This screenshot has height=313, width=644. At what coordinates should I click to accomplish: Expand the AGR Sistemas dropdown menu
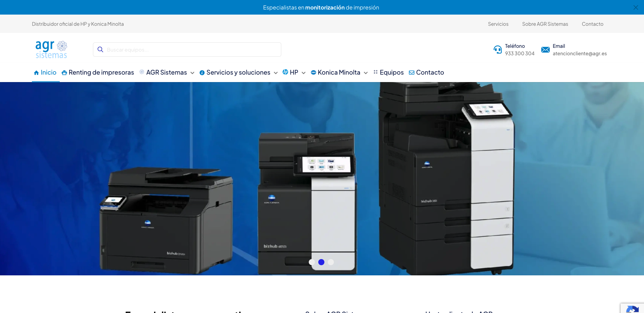[x=192, y=73]
